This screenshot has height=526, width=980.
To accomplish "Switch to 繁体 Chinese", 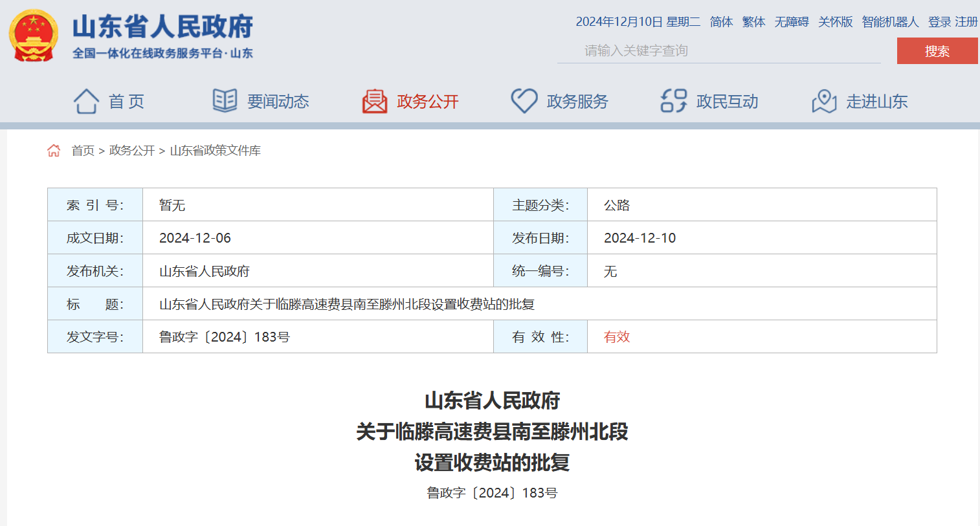I will coord(753,22).
